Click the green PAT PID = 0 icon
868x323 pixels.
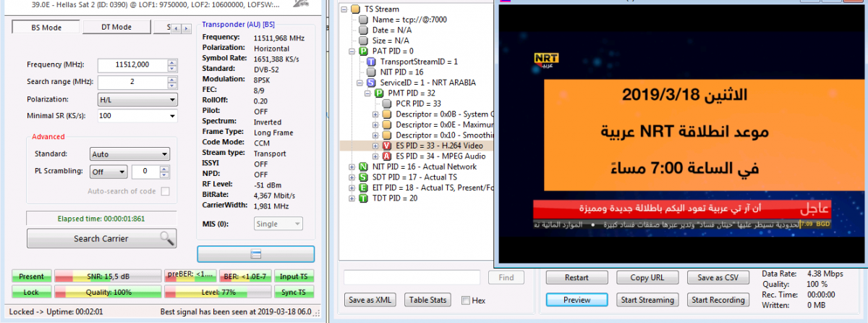(x=363, y=51)
